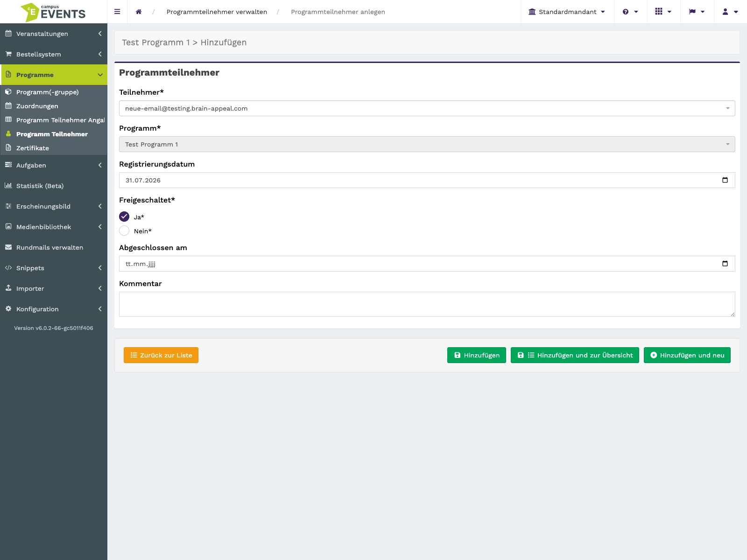Expand Bestellsystem sidebar section
Viewport: 747px width, 560px height.
(54, 54)
